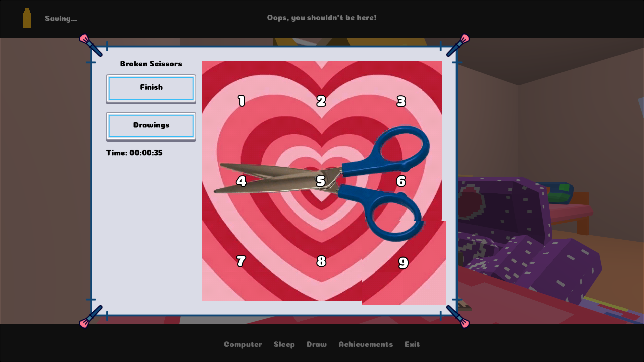Click the Saving... status text

pos(61,19)
